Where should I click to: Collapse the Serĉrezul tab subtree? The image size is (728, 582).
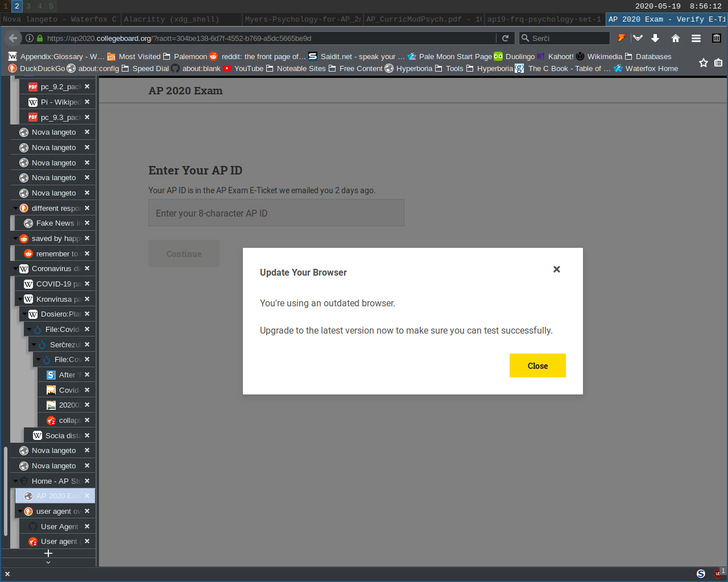pos(34,344)
